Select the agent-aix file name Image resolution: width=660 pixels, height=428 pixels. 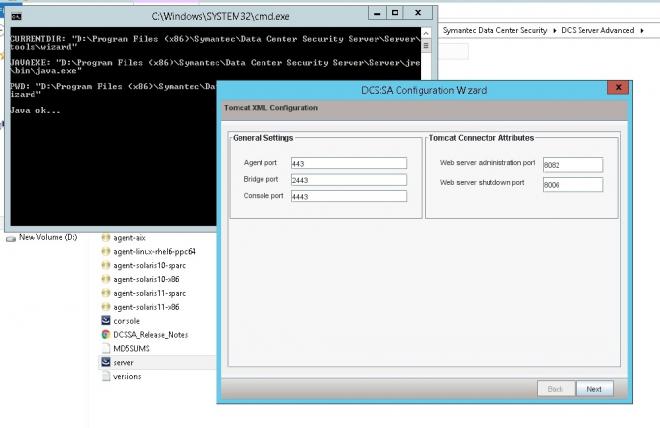(x=129, y=238)
